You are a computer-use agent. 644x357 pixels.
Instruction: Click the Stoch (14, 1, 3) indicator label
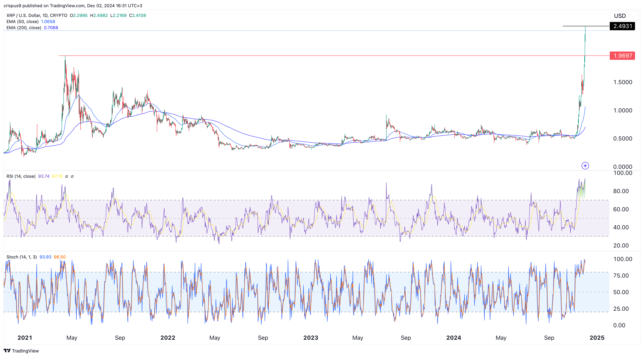21,257
